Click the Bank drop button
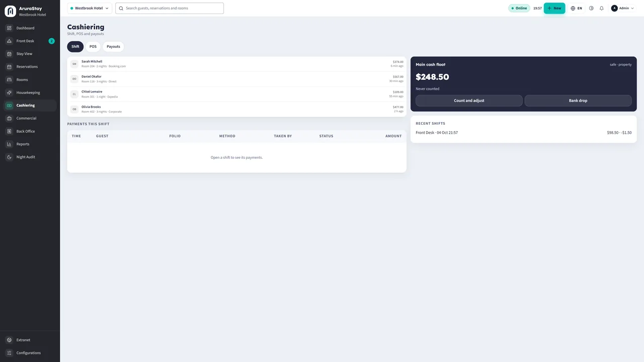The width and height of the screenshot is (644, 362). [x=578, y=101]
